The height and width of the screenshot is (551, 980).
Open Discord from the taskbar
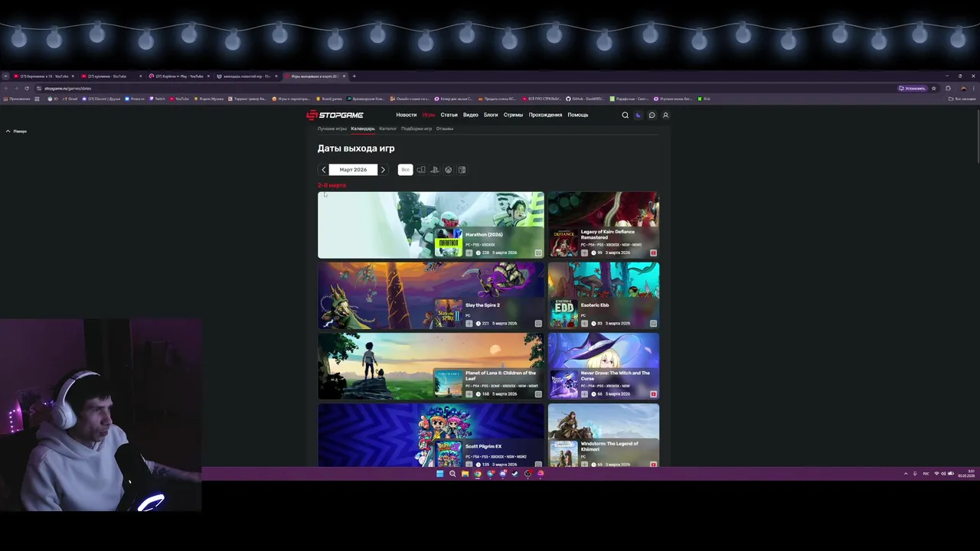[x=502, y=474]
